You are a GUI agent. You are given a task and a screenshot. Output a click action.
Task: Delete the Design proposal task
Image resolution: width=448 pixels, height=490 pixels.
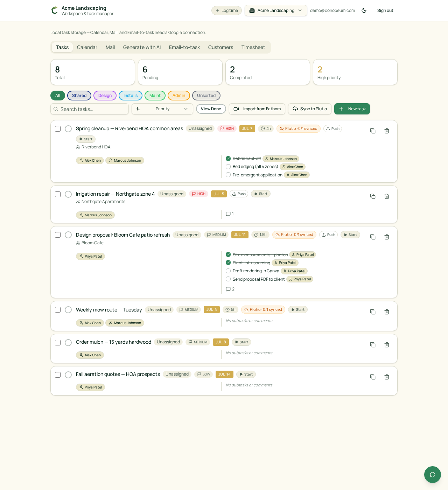point(387,237)
